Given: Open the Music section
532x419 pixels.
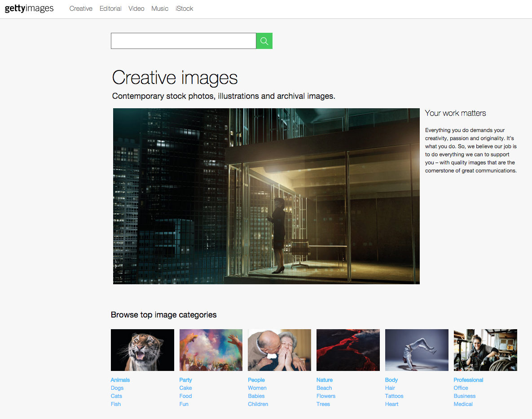Looking at the screenshot, I should pos(160,9).
